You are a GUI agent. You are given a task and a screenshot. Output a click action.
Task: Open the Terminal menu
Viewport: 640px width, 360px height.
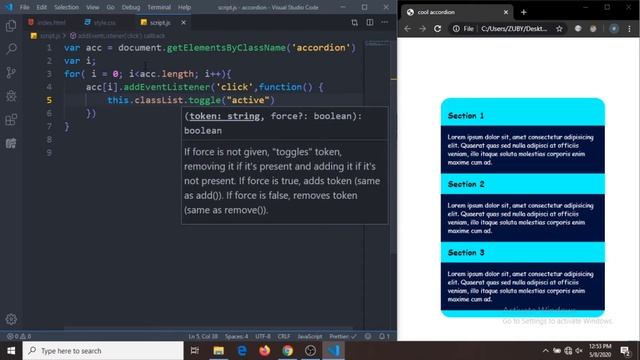159,7
